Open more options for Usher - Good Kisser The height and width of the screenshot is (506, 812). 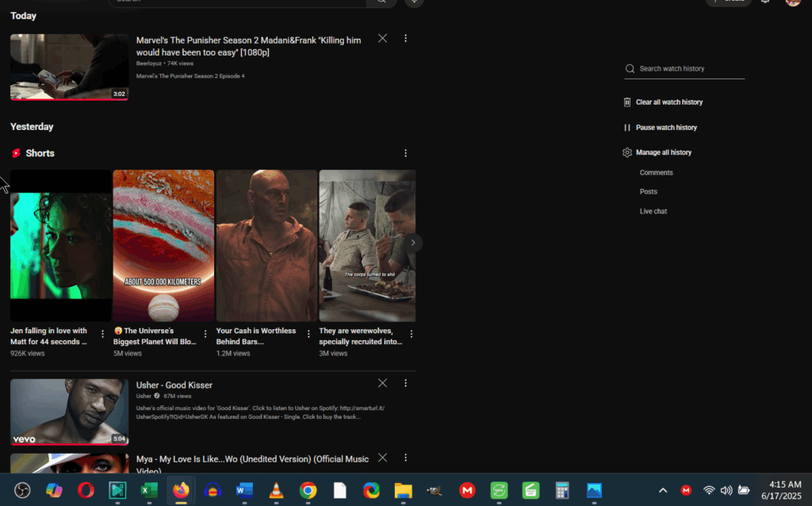tap(405, 383)
